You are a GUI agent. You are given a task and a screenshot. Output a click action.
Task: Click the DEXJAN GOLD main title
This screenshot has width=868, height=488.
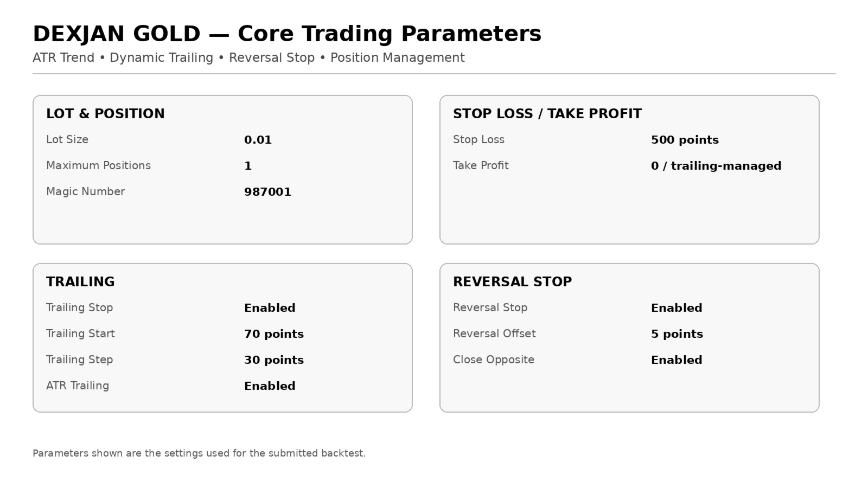click(287, 34)
